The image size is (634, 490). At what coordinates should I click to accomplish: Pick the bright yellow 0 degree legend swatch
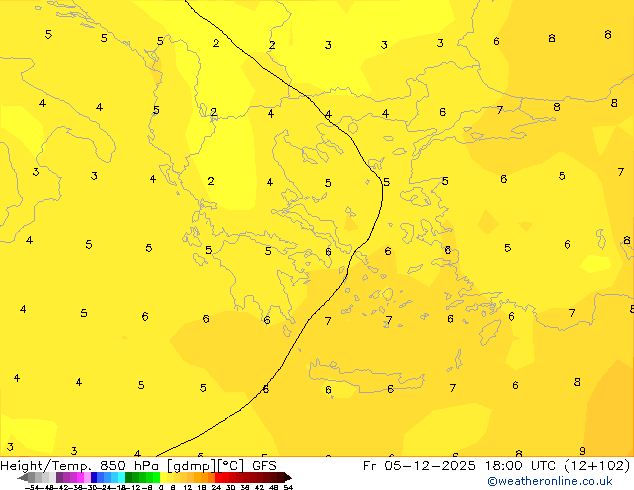pyautogui.click(x=164, y=477)
